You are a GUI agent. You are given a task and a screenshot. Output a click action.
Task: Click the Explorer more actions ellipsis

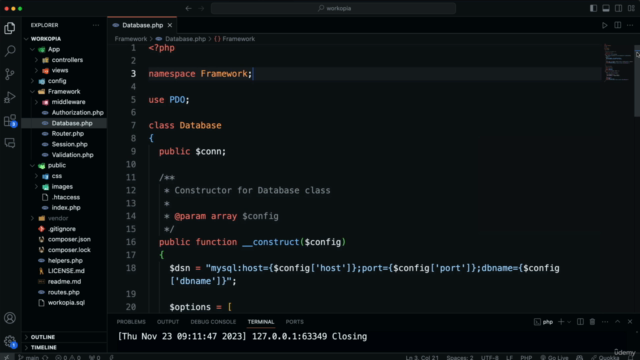(x=96, y=25)
